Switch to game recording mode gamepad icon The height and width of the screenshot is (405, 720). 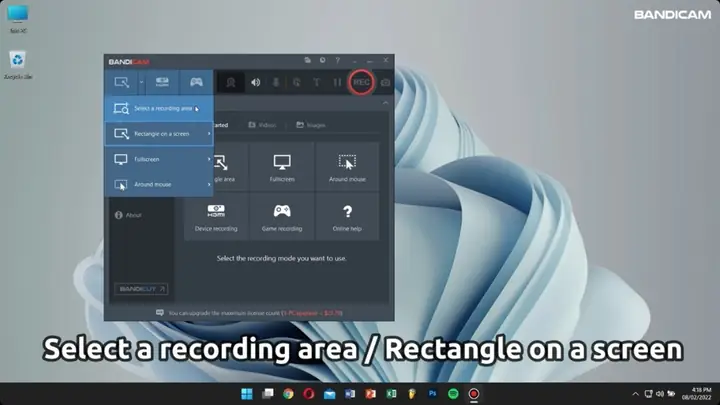(x=196, y=82)
